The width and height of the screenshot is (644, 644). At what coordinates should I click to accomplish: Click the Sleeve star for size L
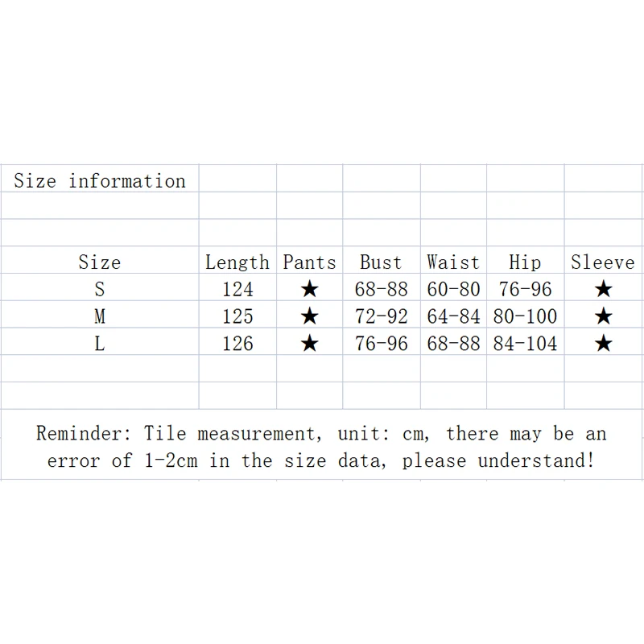pyautogui.click(x=603, y=345)
